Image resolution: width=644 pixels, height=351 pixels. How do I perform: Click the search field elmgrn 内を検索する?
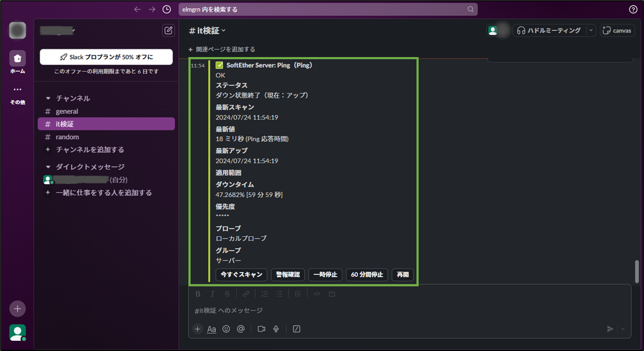click(x=328, y=9)
